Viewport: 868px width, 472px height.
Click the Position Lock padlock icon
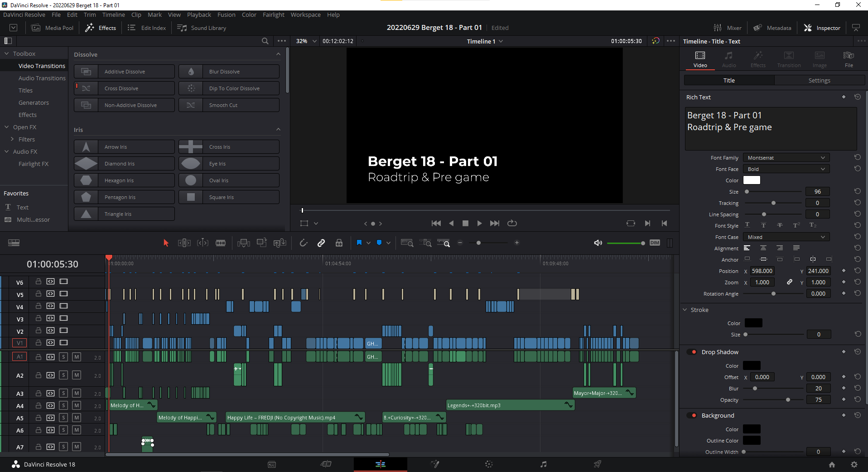tap(339, 243)
